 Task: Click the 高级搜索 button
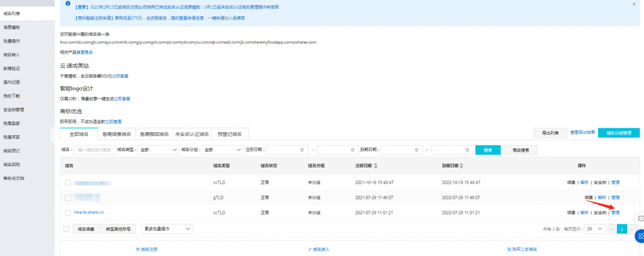pos(521,150)
